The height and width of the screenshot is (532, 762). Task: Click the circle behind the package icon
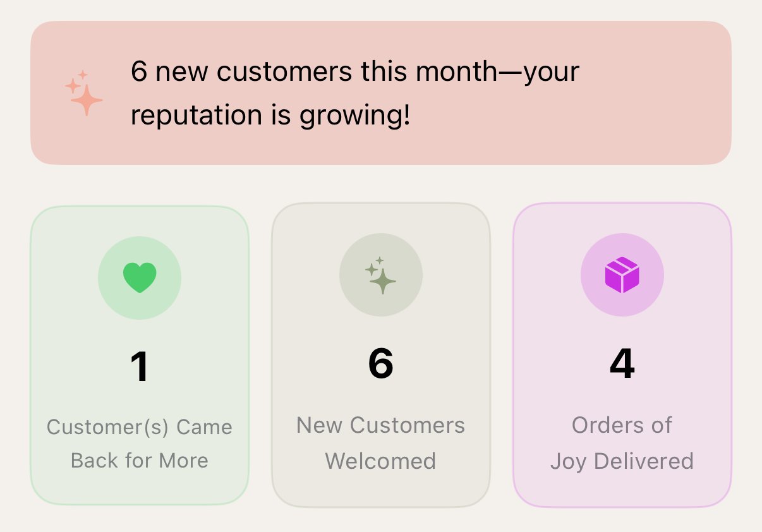(622, 275)
